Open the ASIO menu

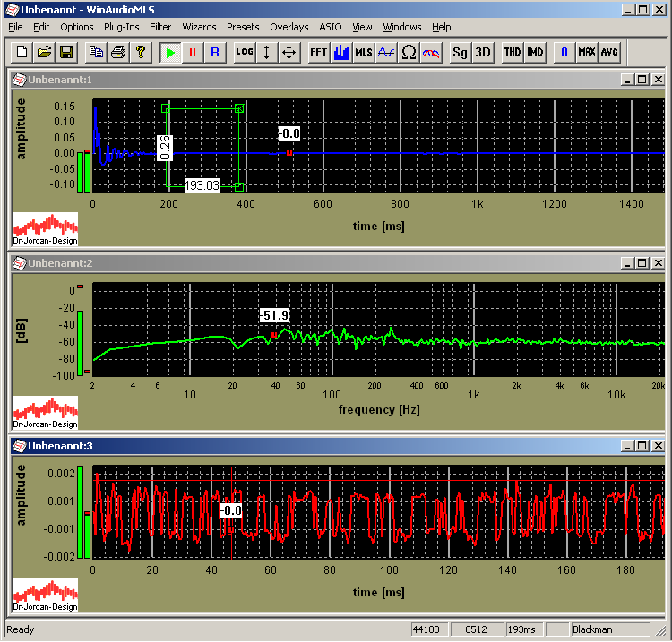tap(330, 27)
